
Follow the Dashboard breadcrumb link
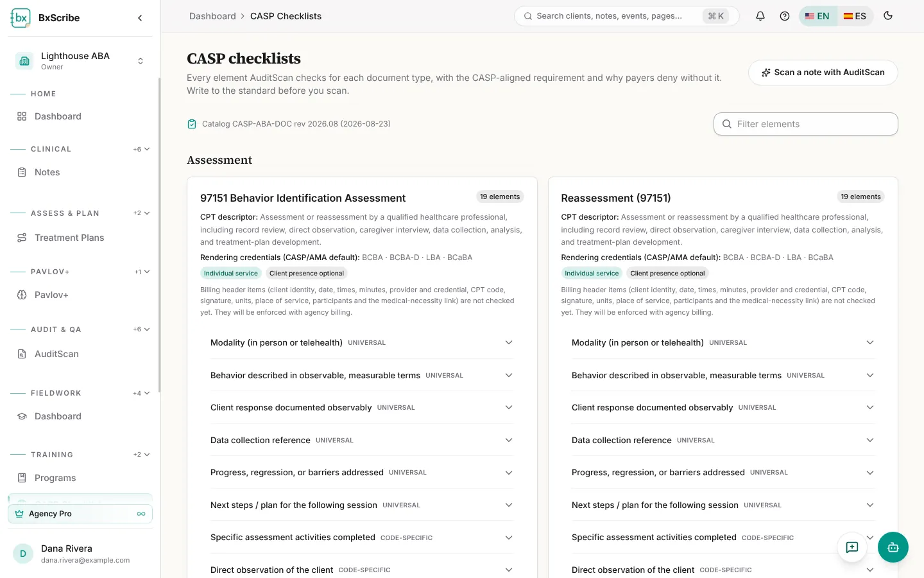click(x=212, y=16)
